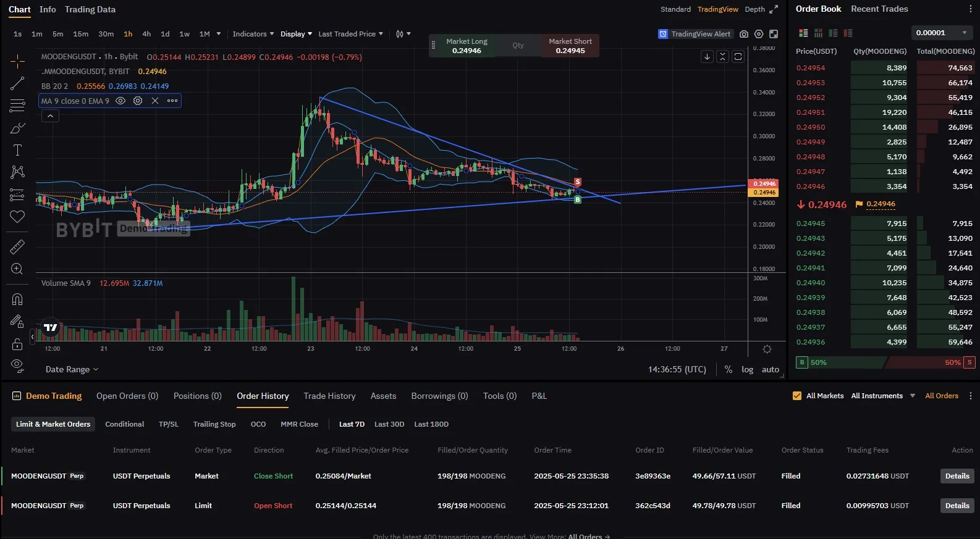The height and width of the screenshot is (539, 980).
Task: Toggle magnet mode for drawings
Action: pyautogui.click(x=17, y=299)
